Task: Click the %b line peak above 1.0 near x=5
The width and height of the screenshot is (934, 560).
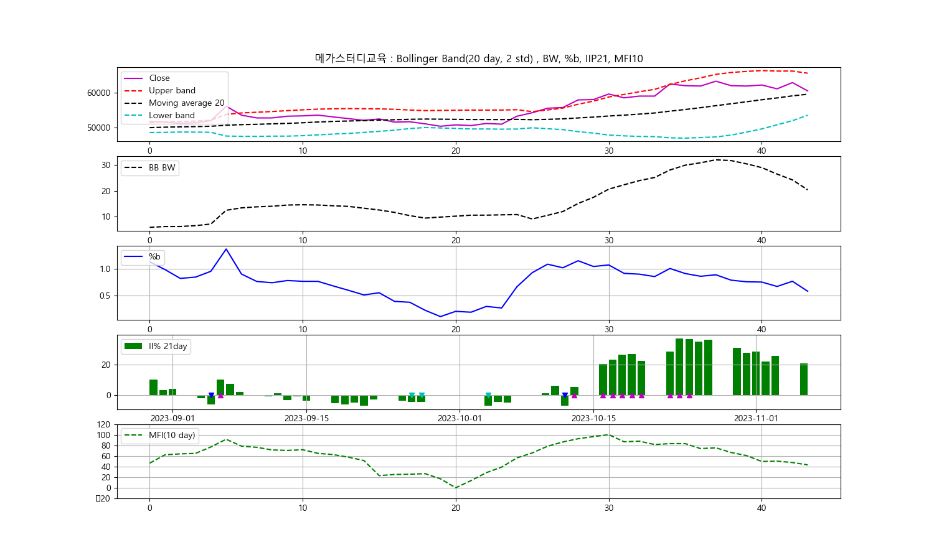Action: coord(226,249)
